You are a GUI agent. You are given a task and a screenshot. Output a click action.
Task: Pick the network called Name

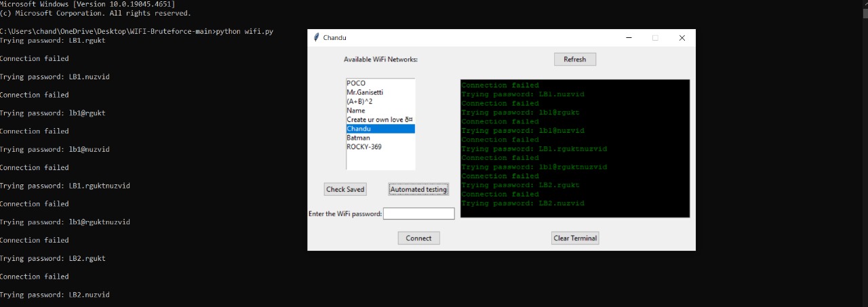(x=356, y=110)
